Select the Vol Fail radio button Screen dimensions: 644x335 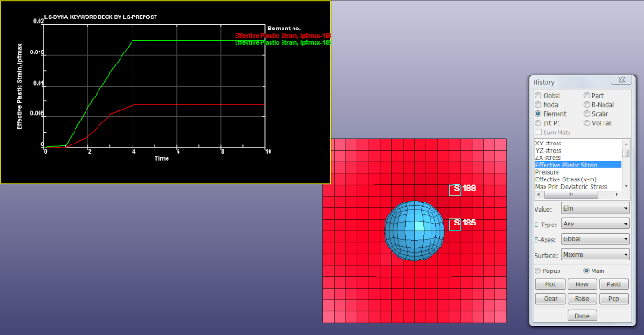[587, 123]
